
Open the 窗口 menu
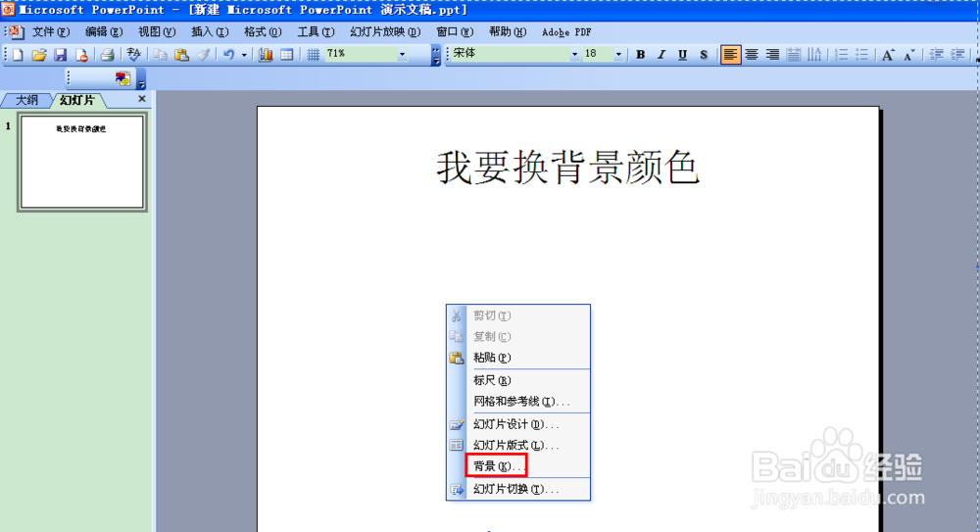(x=455, y=32)
